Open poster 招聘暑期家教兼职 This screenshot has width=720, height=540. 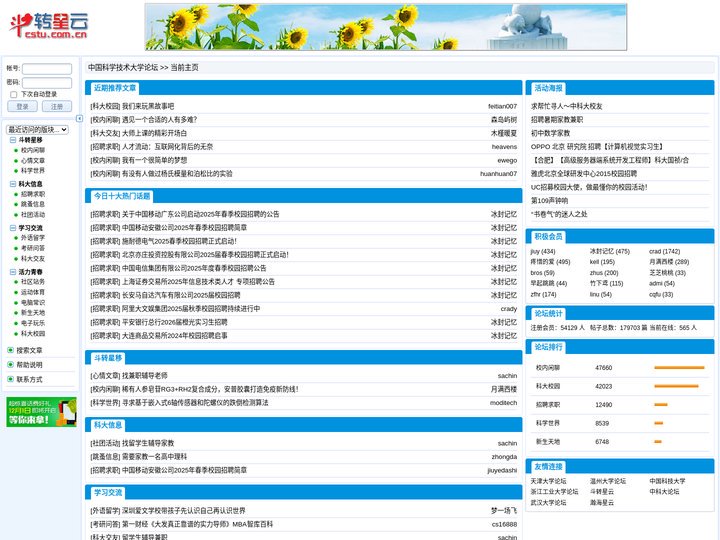point(557,119)
